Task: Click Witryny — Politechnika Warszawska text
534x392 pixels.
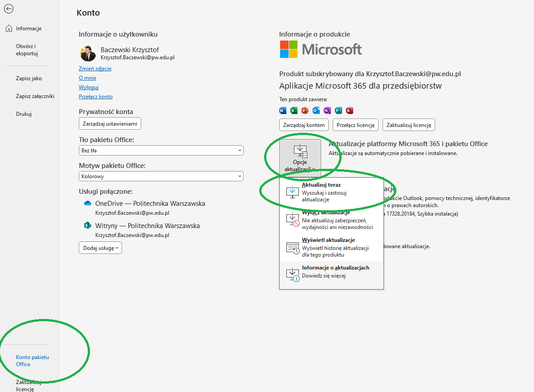Action: coord(147,226)
